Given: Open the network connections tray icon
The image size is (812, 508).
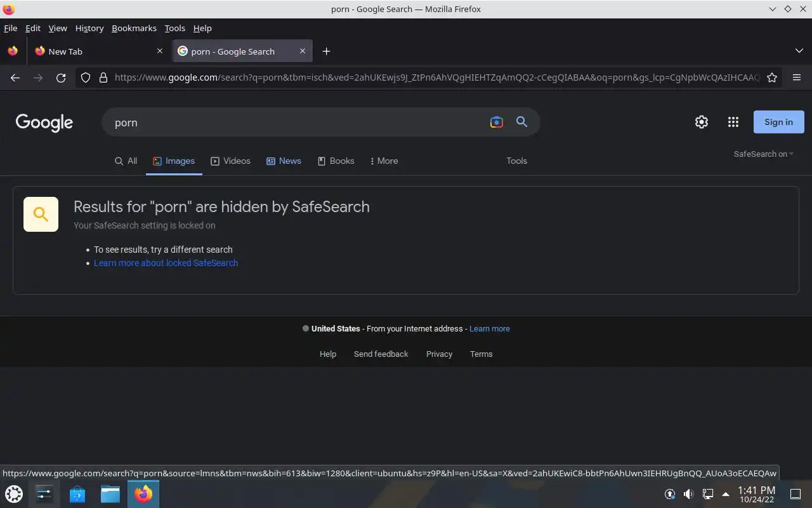Looking at the screenshot, I should 708,493.
